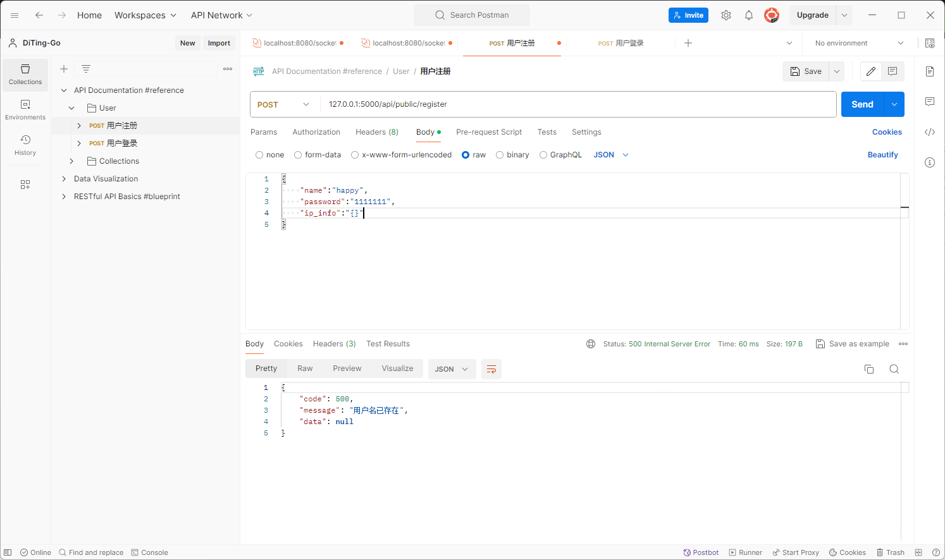Screen dimensions: 945x560
Task: Select the binary body option
Action: click(500, 155)
